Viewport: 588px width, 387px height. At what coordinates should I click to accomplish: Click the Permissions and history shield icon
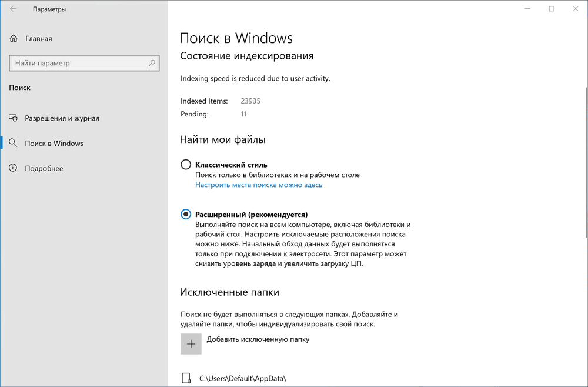pyautogui.click(x=13, y=118)
